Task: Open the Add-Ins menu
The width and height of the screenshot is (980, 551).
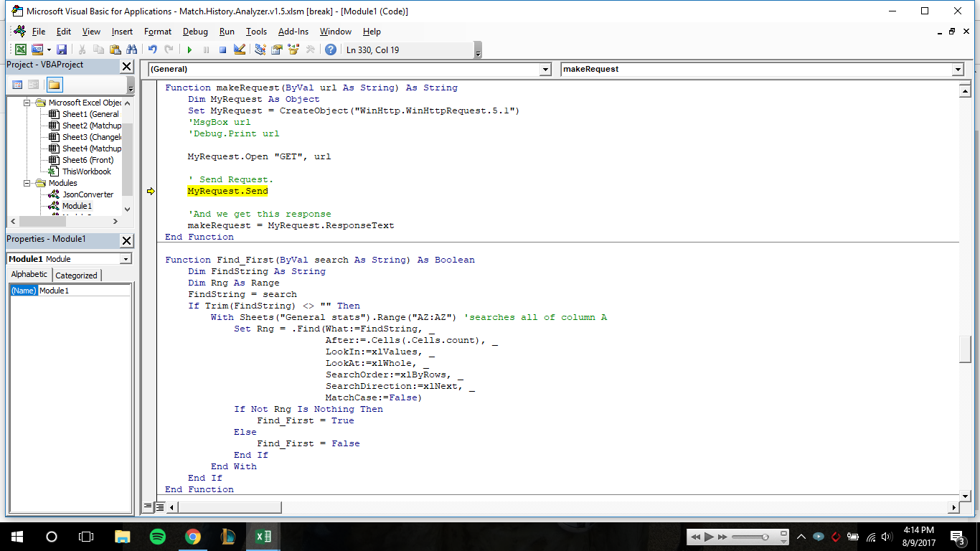Action: click(x=293, y=32)
